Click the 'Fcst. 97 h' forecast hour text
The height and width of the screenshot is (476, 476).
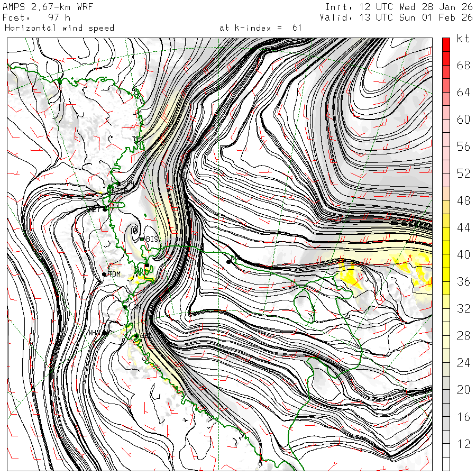coord(36,17)
